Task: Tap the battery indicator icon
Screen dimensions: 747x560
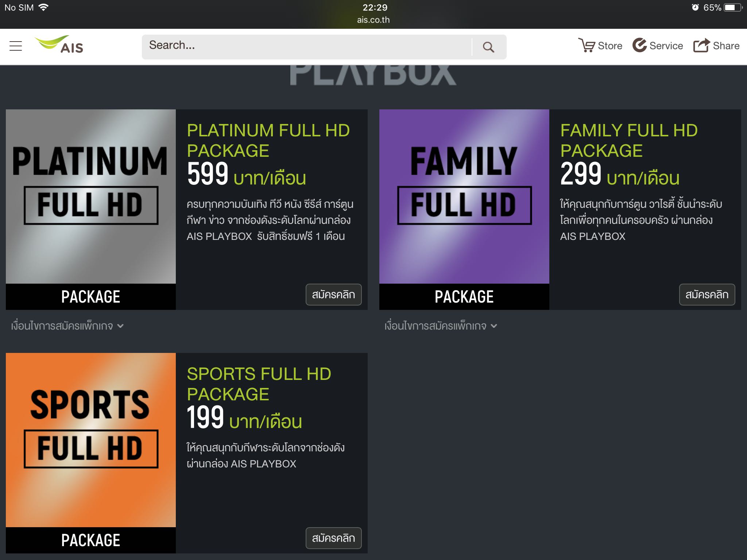Action: pyautogui.click(x=733, y=8)
